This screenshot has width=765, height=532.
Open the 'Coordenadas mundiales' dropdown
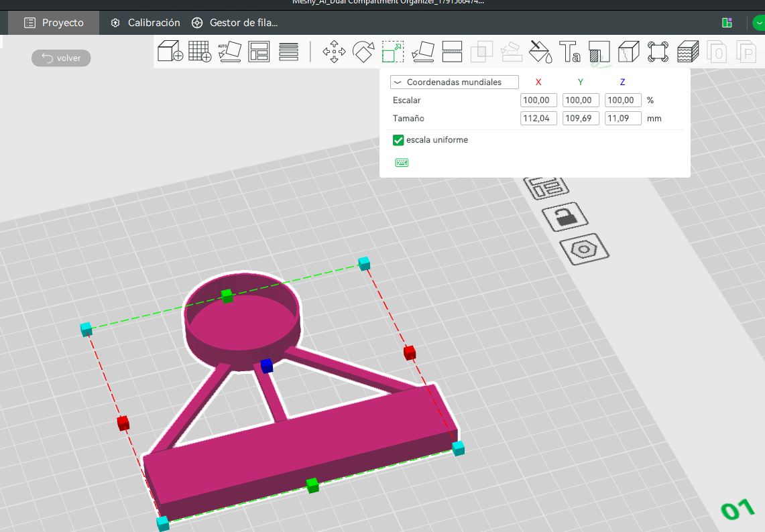[454, 82]
